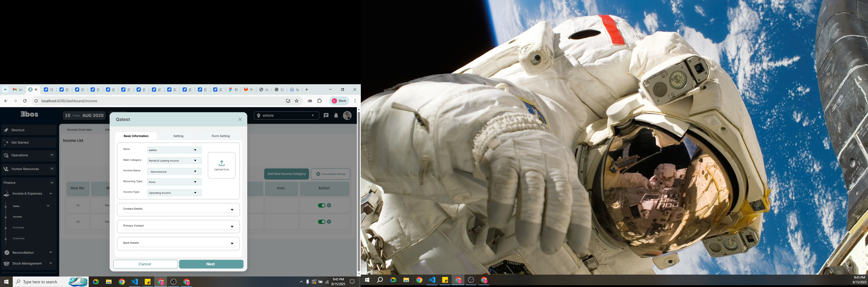Open the Start menu on the left taskbar
The height and width of the screenshot is (287, 868).
point(6,282)
